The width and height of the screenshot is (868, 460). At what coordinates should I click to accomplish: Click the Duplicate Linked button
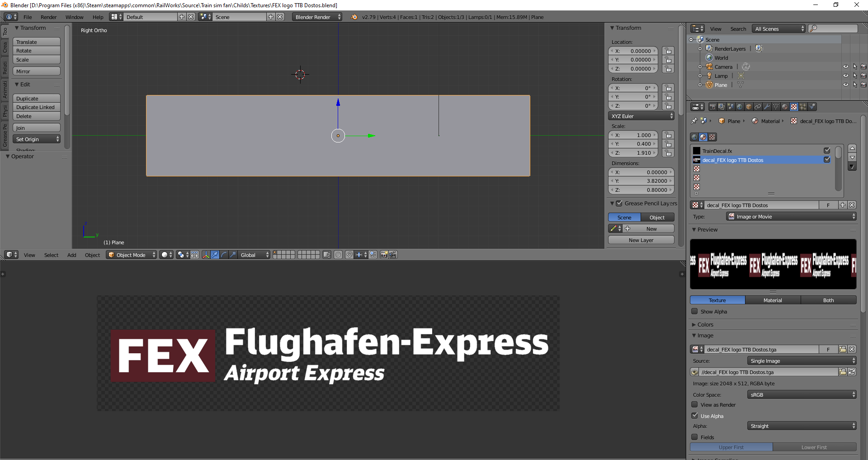tap(37, 107)
